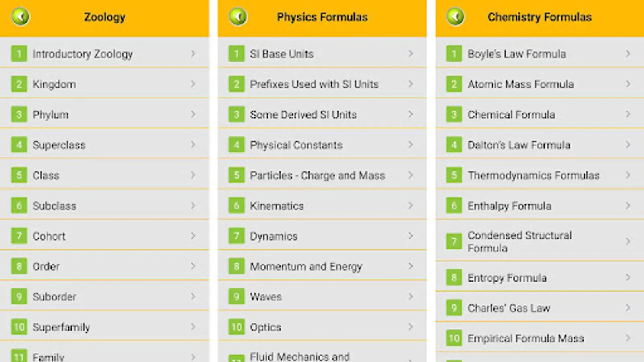This screenshot has height=362, width=644.
Task: Tap the Empirical Formula Mass row
Action: [x=525, y=339]
